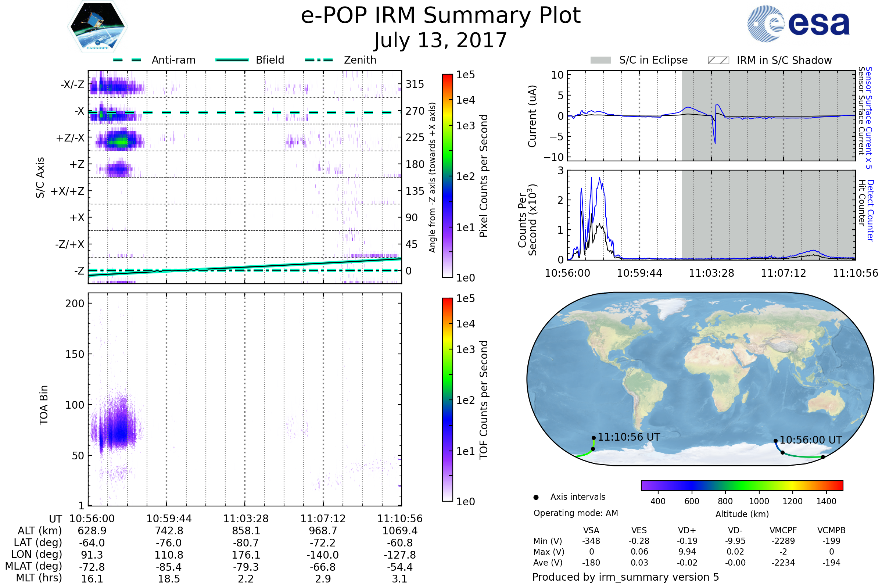Click the Produced by irm_summary version 5 text
882x588 pixels.
pos(625,577)
